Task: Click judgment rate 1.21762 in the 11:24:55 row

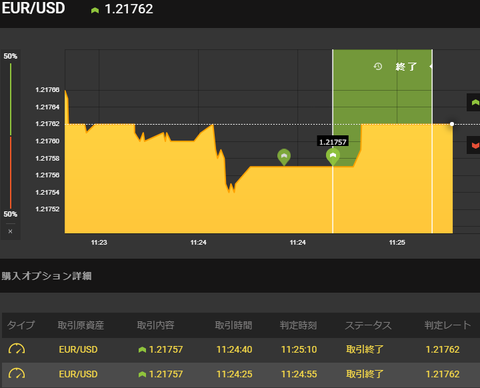Action: (x=443, y=374)
